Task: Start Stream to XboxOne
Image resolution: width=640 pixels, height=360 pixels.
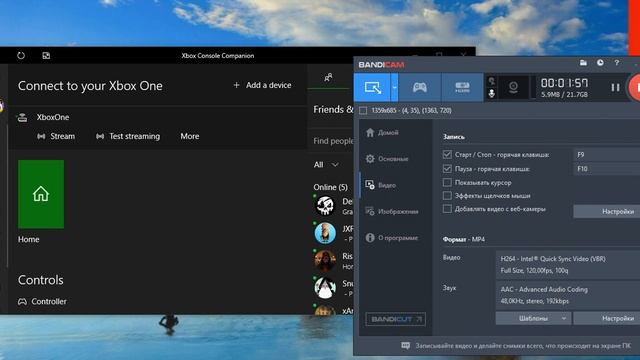Action: [x=56, y=136]
